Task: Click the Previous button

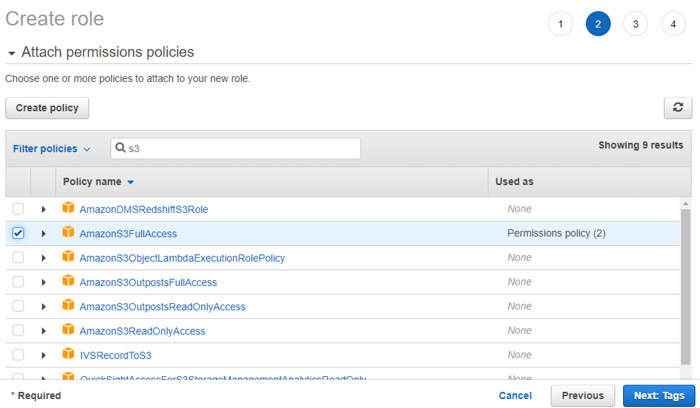Action: [x=583, y=396]
